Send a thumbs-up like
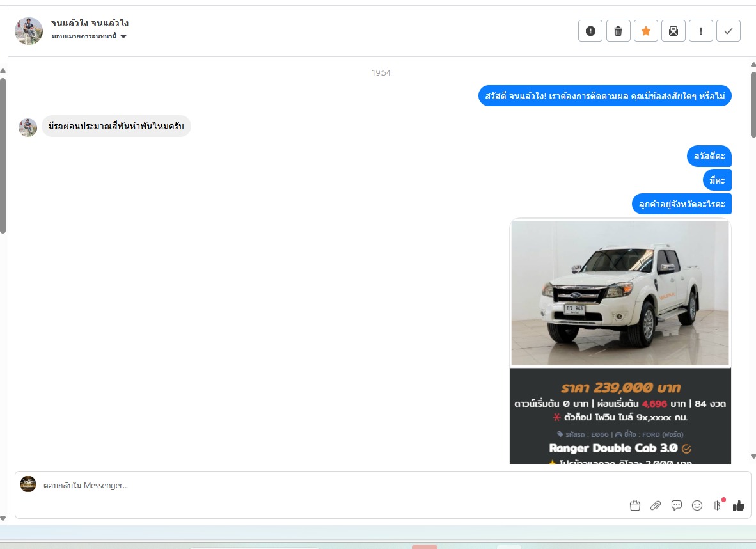 (738, 505)
